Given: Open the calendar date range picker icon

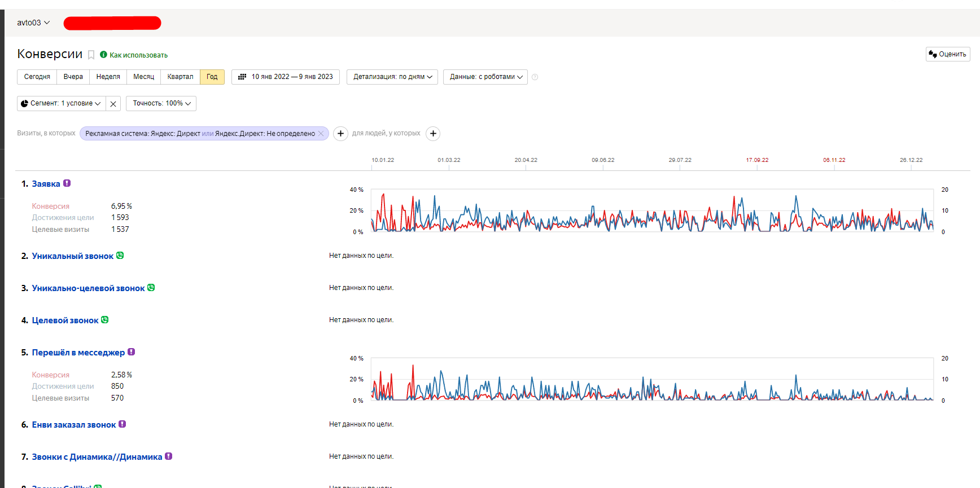Looking at the screenshot, I should [x=242, y=77].
